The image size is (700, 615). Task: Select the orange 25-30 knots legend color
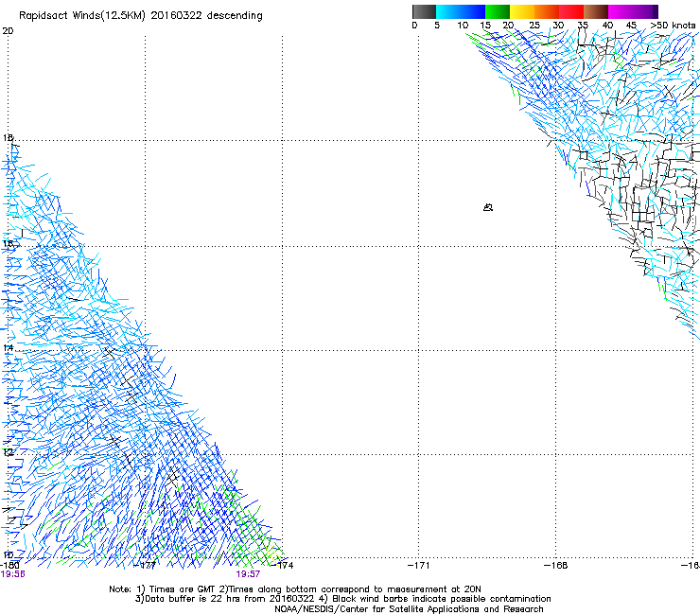pos(547,11)
